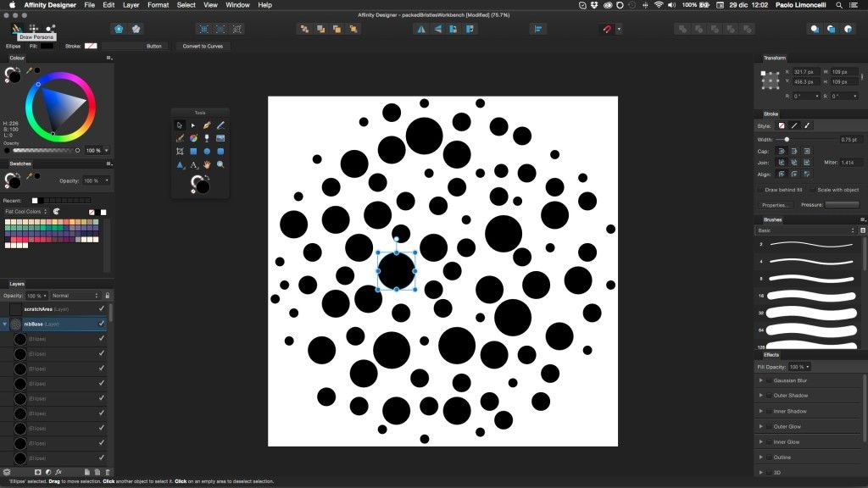The height and width of the screenshot is (488, 868).
Task: Open the Layer menu
Action: point(131,5)
